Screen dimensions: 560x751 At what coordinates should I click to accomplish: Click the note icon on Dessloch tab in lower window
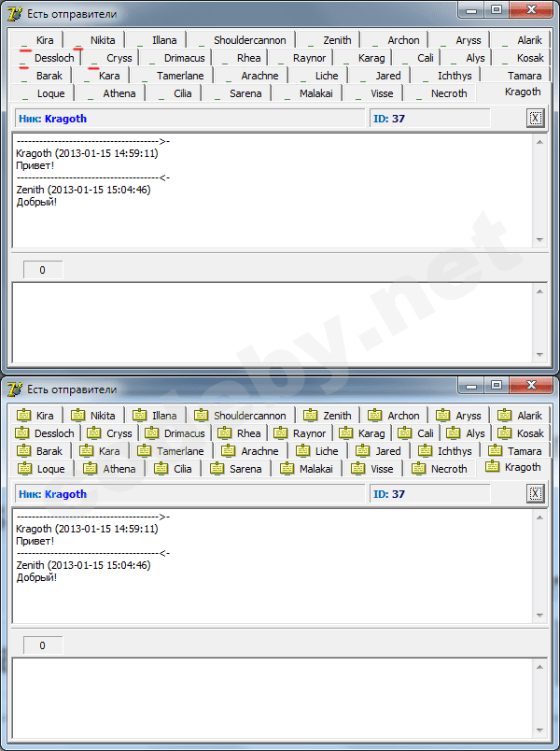pos(21,432)
